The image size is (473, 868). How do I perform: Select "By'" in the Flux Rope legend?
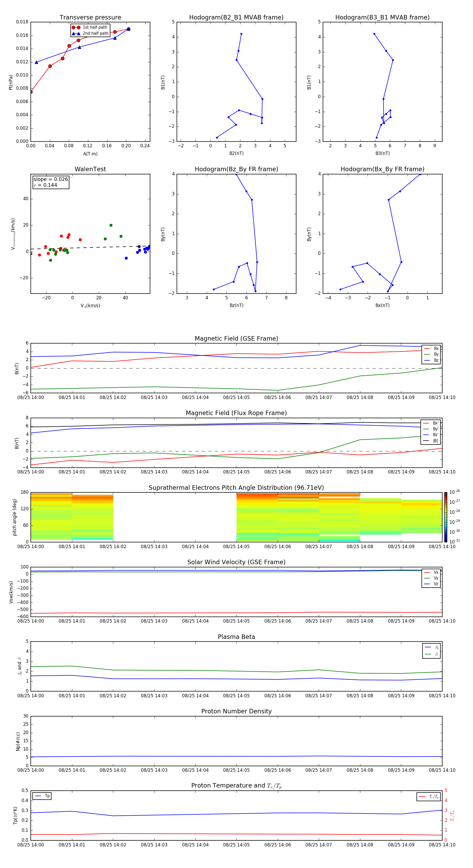[431, 429]
